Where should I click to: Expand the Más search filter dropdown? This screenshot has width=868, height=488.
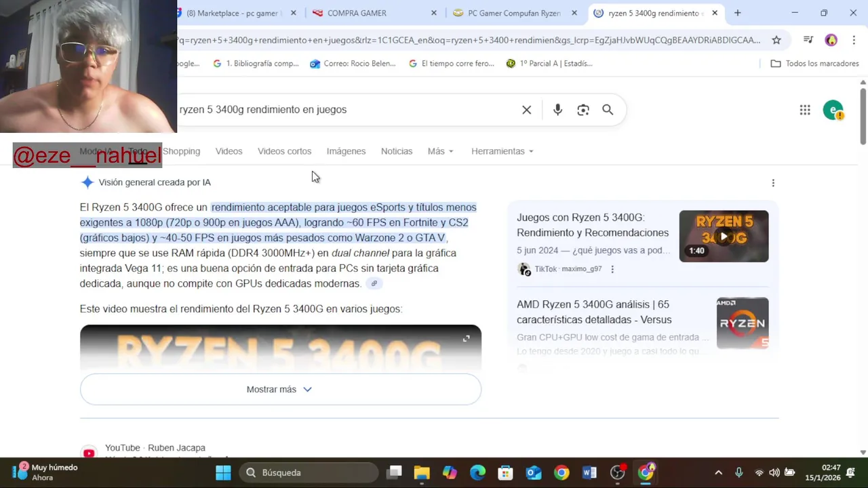(441, 151)
